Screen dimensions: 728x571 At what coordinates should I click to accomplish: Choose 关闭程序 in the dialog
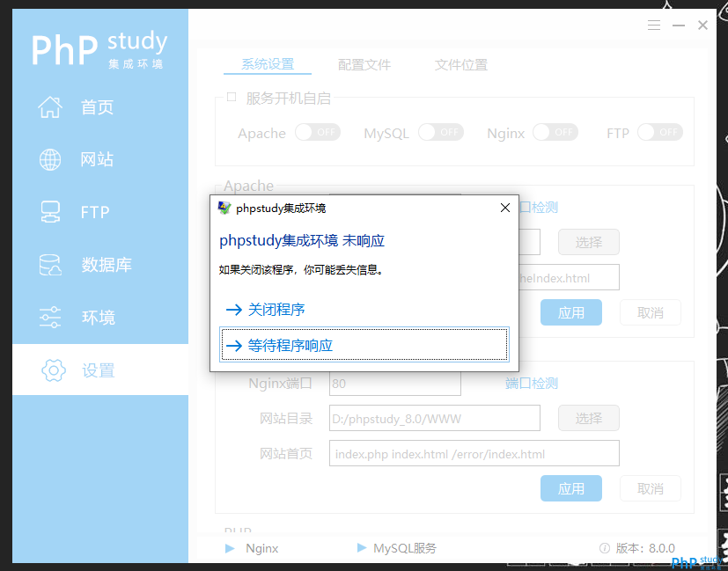[x=364, y=310]
